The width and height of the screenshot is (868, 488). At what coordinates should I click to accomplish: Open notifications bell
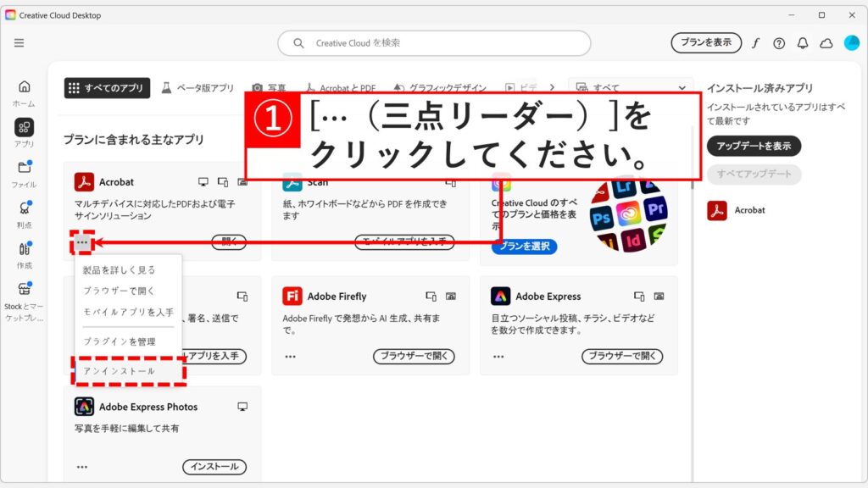click(x=803, y=43)
